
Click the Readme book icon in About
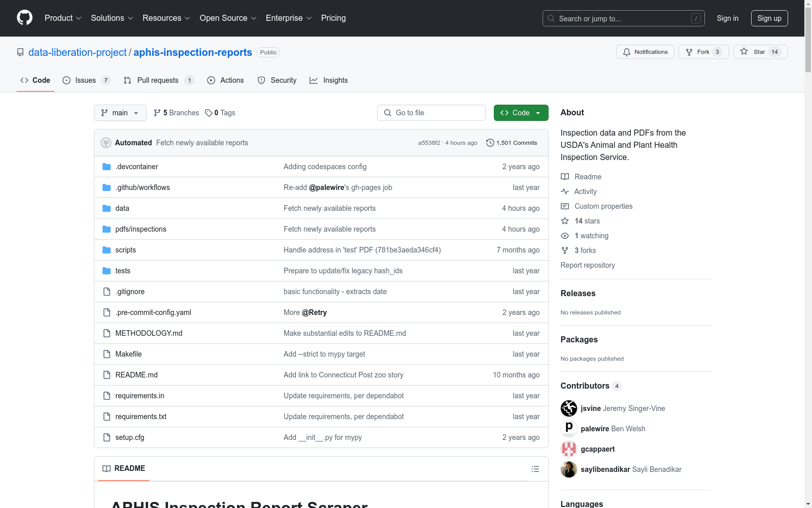(x=565, y=177)
